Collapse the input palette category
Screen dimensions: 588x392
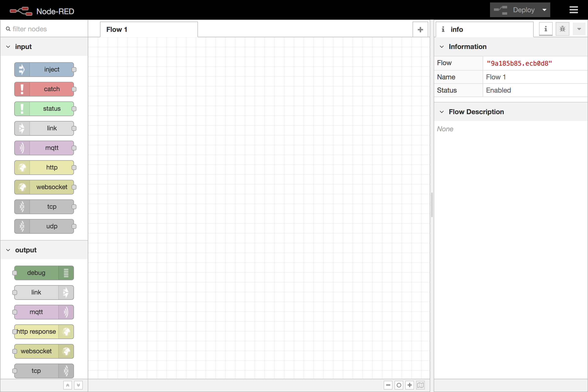tap(9, 47)
